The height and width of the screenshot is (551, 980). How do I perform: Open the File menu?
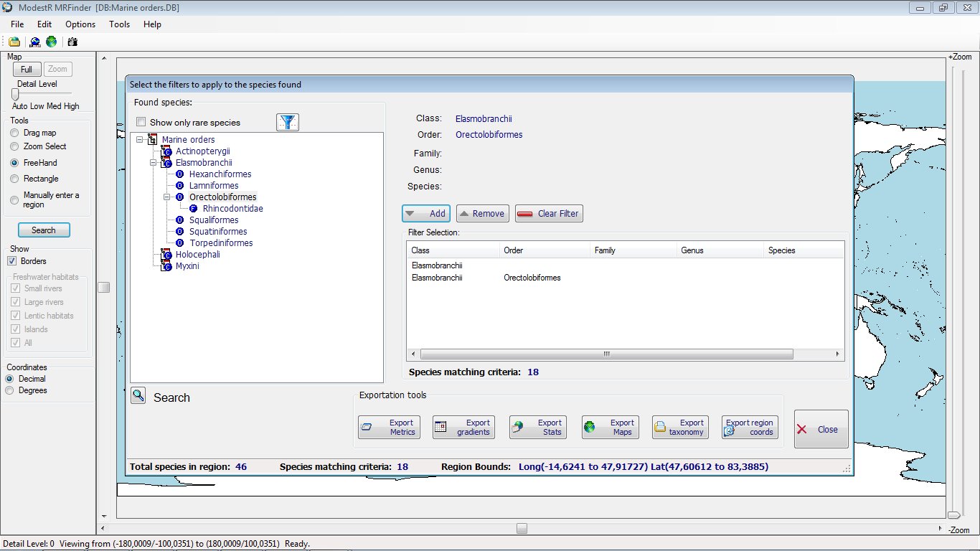coord(17,24)
